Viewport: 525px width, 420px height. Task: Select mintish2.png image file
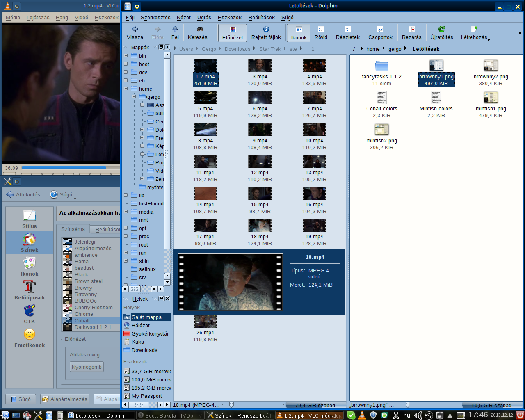[382, 137]
